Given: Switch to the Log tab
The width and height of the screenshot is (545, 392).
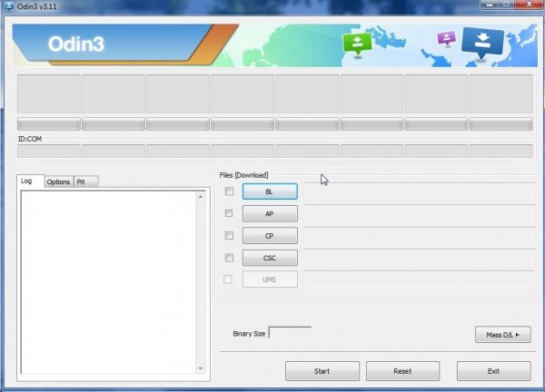Looking at the screenshot, I should (x=31, y=181).
